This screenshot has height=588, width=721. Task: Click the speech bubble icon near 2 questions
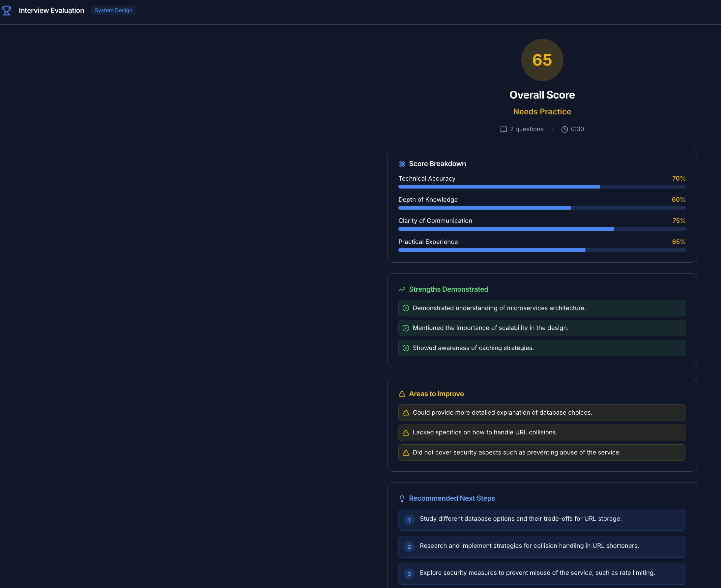tap(504, 129)
